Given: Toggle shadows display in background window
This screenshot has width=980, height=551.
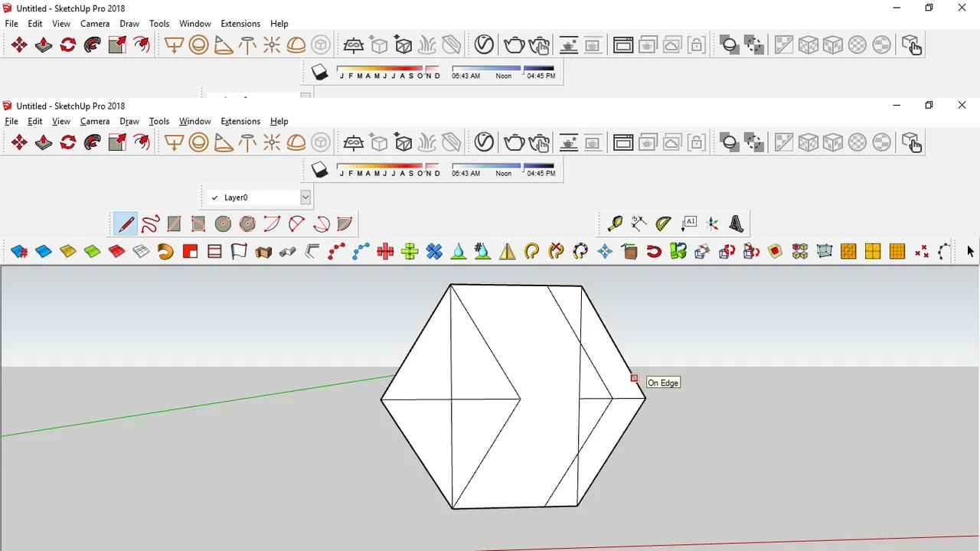Looking at the screenshot, I should coord(319,73).
